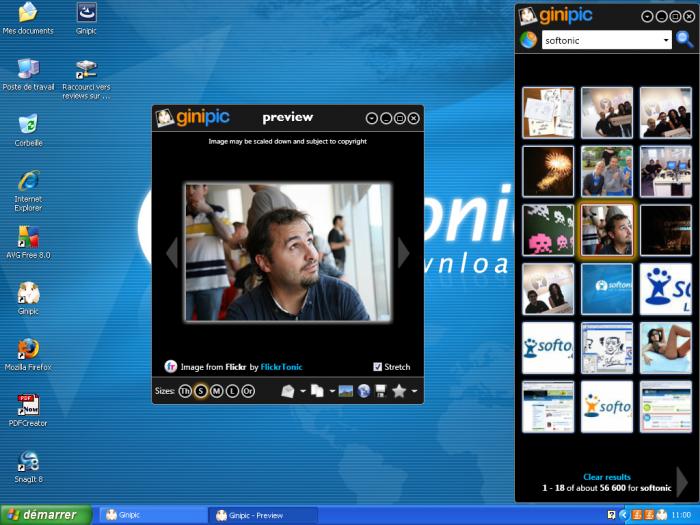Image resolution: width=700 pixels, height=525 pixels.
Task: Open Poste de travail desktop icon
Action: [x=28, y=75]
